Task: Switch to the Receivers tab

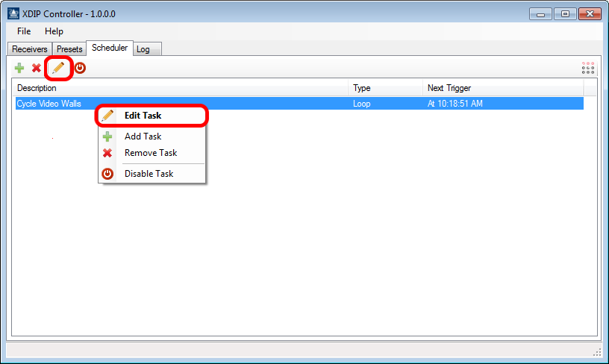Action: 30,49
